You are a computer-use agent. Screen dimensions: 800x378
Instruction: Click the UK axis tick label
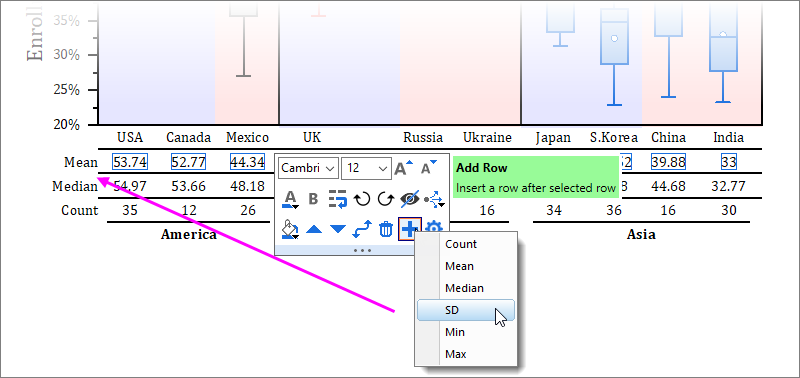click(x=312, y=137)
